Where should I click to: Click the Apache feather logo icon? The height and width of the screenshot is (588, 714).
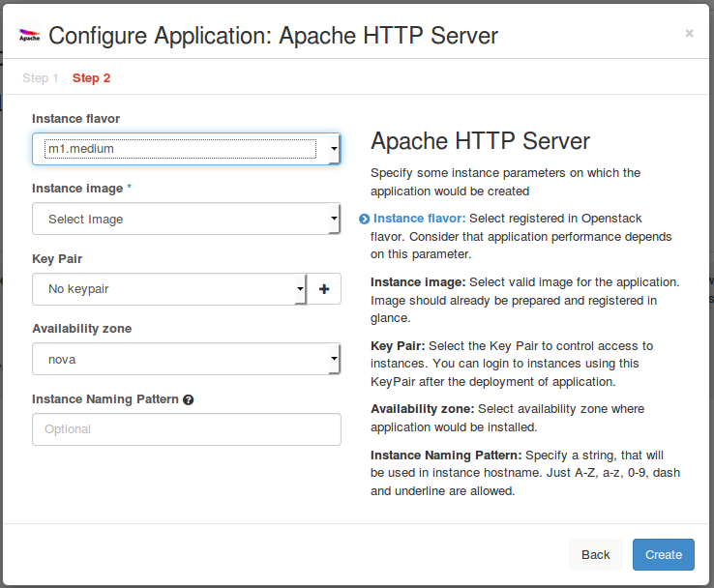(30, 37)
